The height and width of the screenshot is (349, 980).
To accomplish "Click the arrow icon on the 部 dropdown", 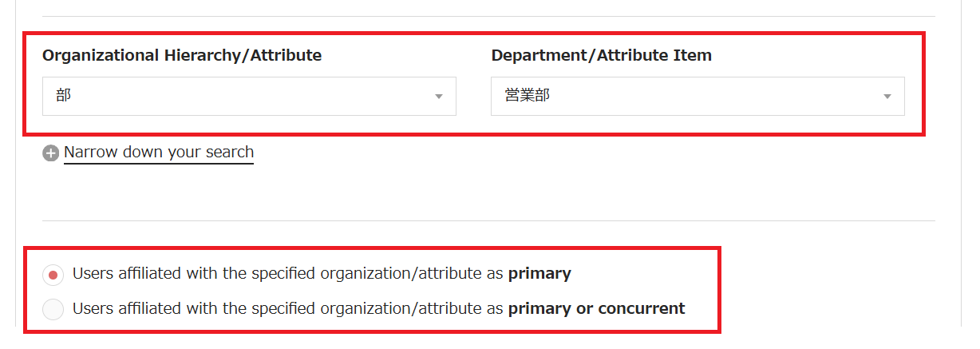I will (438, 97).
